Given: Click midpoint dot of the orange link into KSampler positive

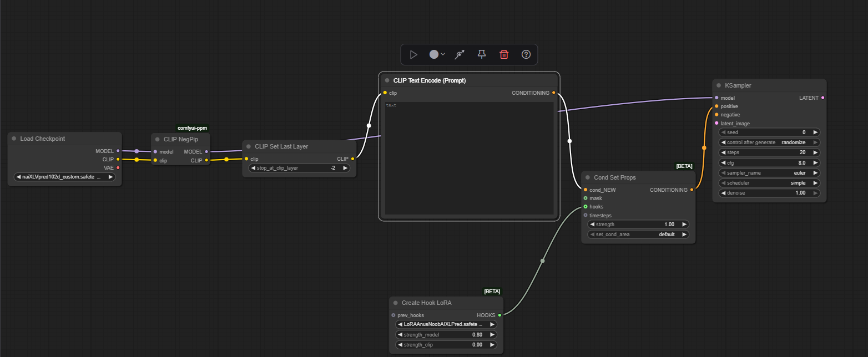Looking at the screenshot, I should click(x=704, y=148).
